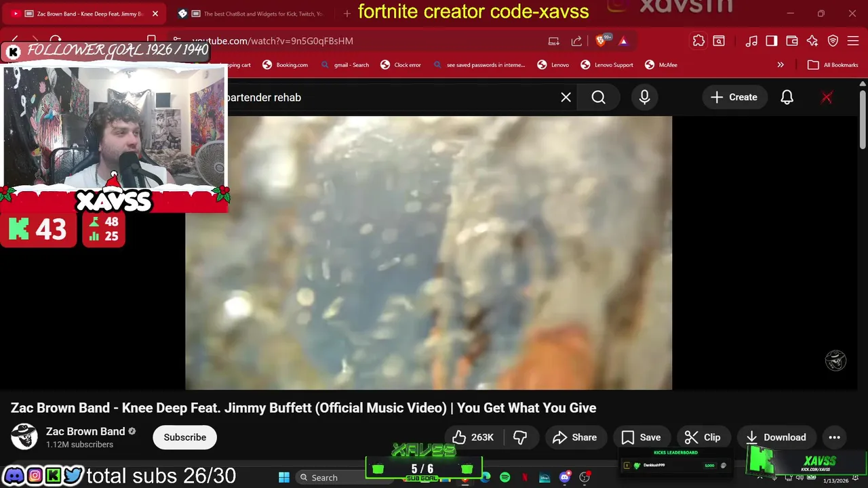Open YouTube notifications bell

point(787,98)
